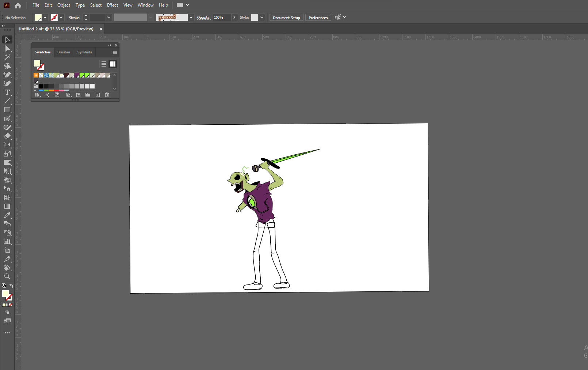Delete swatch with the trash button

click(107, 95)
